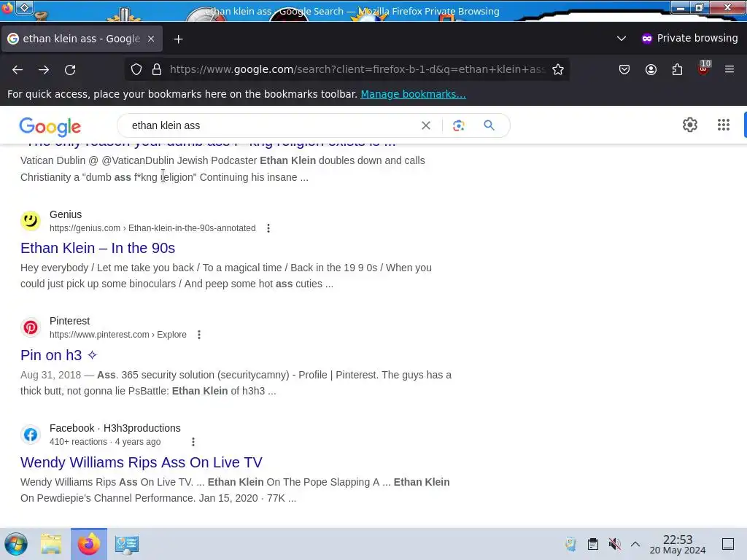Click the Genius source name

(66, 214)
